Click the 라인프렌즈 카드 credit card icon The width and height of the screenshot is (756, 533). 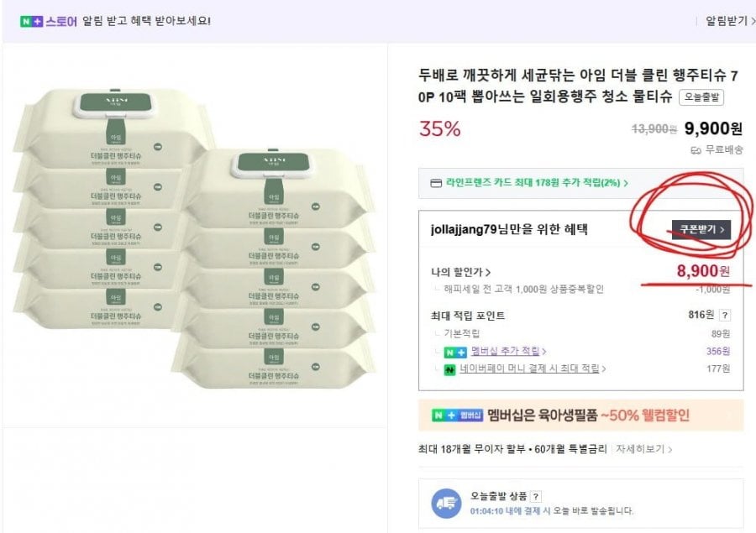coord(435,183)
